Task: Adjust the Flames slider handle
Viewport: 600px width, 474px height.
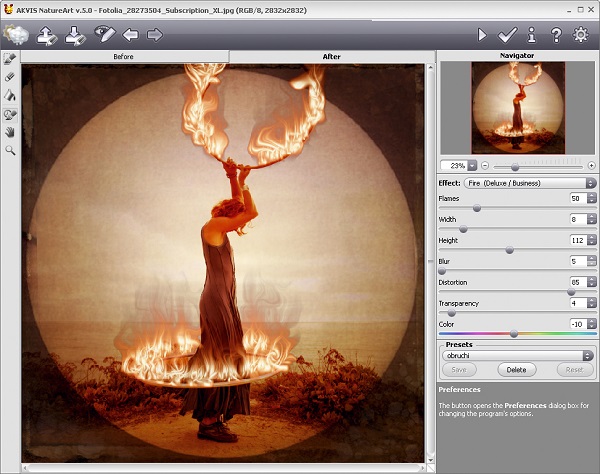Action: (477, 208)
